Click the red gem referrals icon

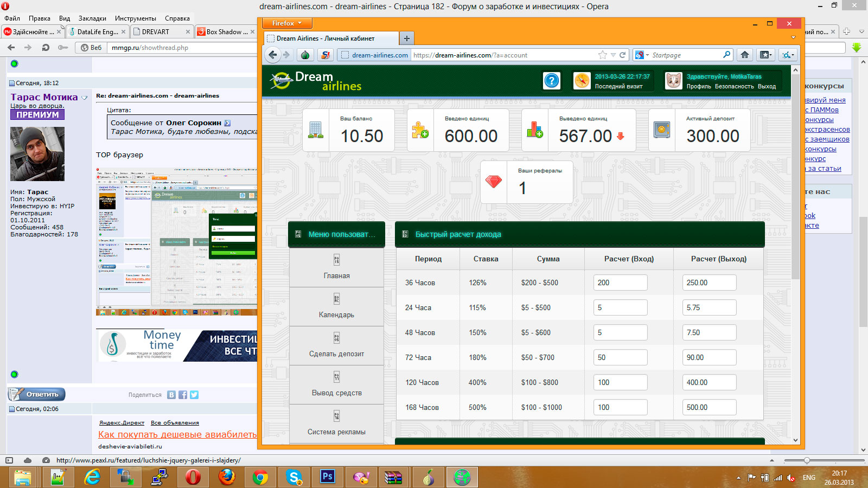[x=494, y=182]
